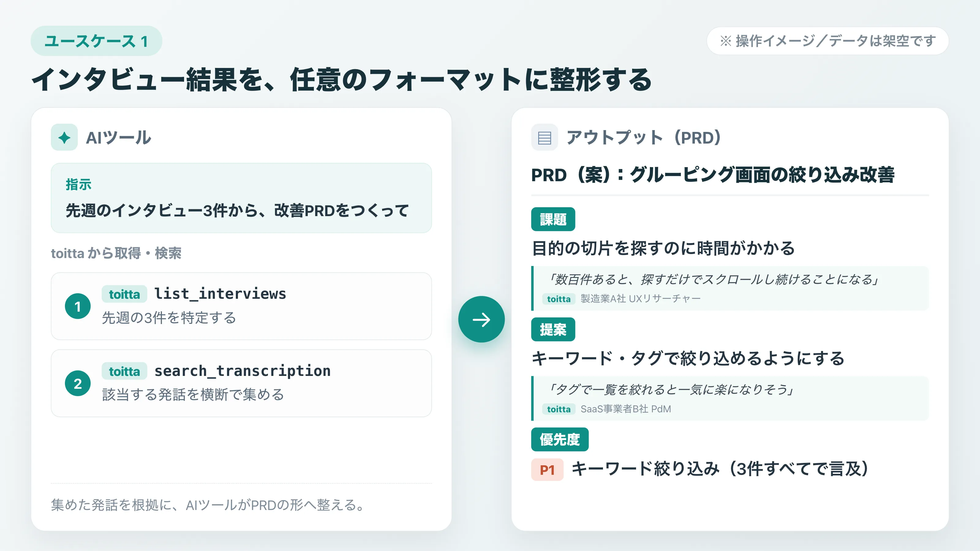980x551 pixels.
Task: Click the step 1 number badge
Action: click(77, 306)
